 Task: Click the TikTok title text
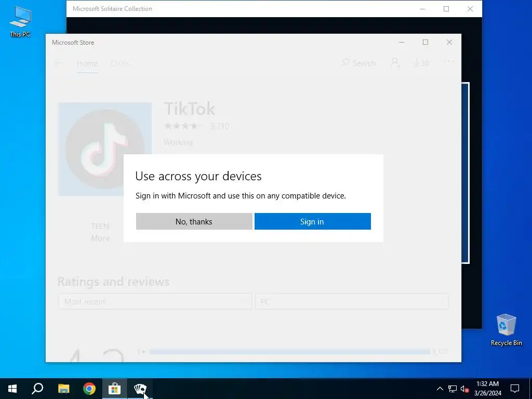coord(190,109)
